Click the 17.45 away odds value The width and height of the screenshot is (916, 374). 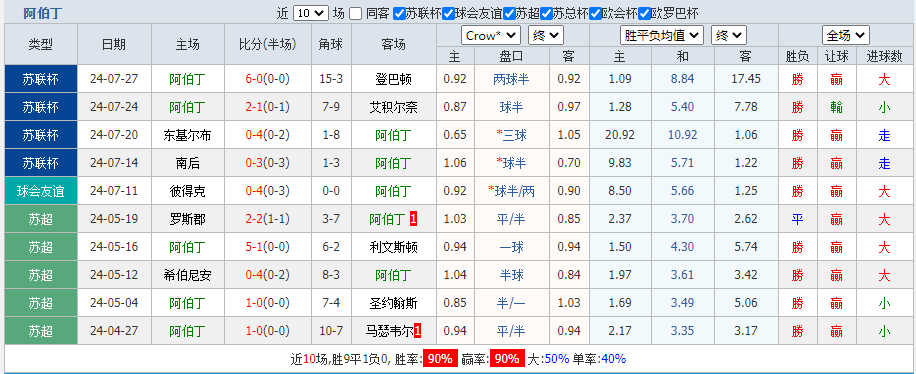pyautogui.click(x=746, y=79)
